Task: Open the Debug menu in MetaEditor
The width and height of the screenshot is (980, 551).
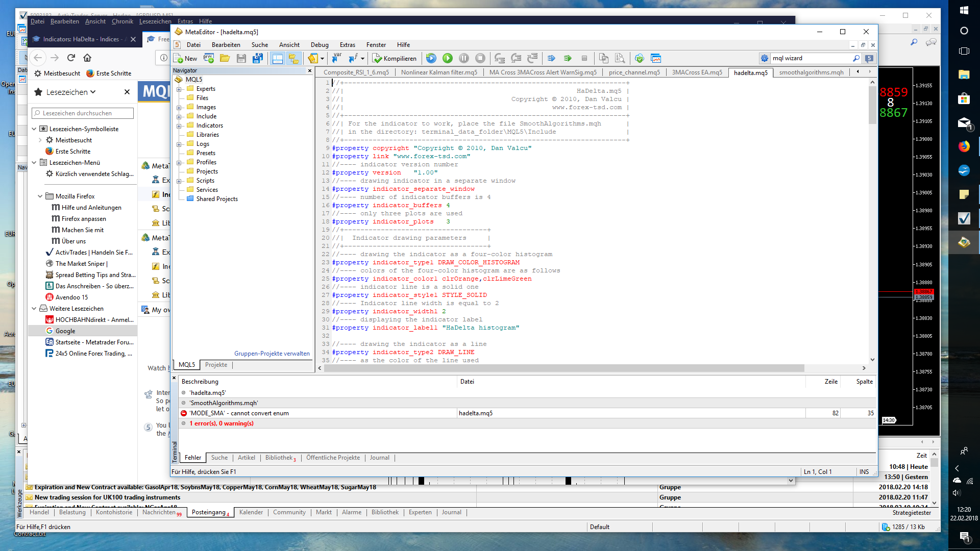Action: (x=320, y=45)
